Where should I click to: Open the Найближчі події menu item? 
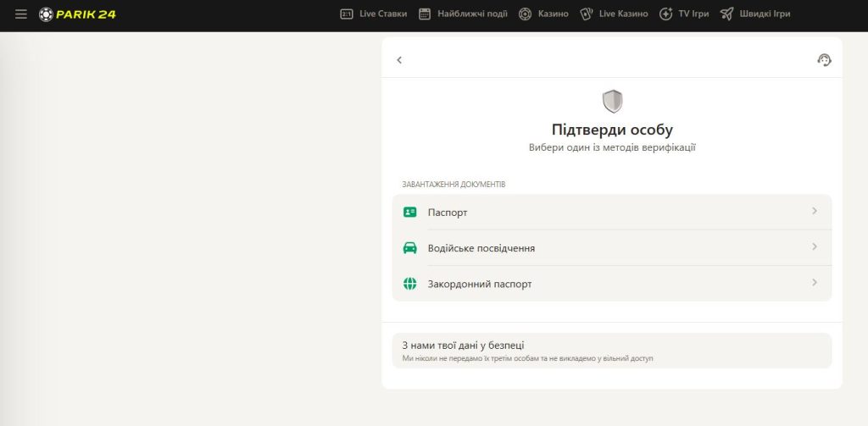(472, 14)
